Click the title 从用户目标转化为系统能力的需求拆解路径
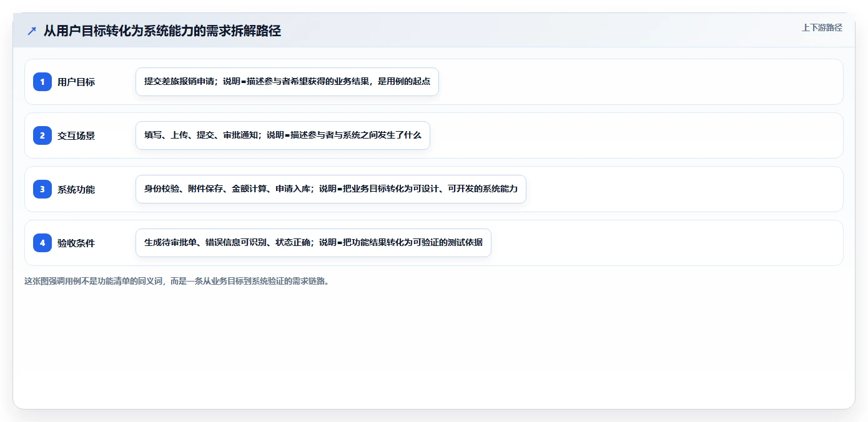 [x=162, y=31]
